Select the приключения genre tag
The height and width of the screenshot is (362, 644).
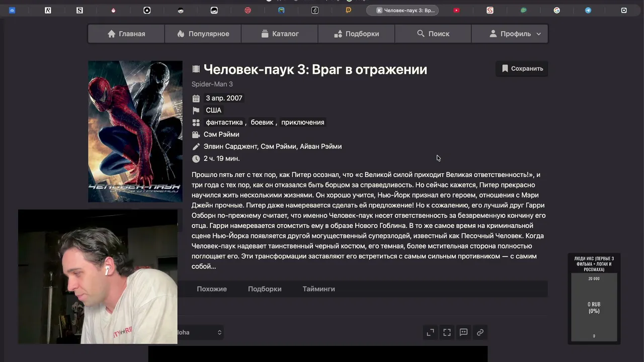[303, 122]
